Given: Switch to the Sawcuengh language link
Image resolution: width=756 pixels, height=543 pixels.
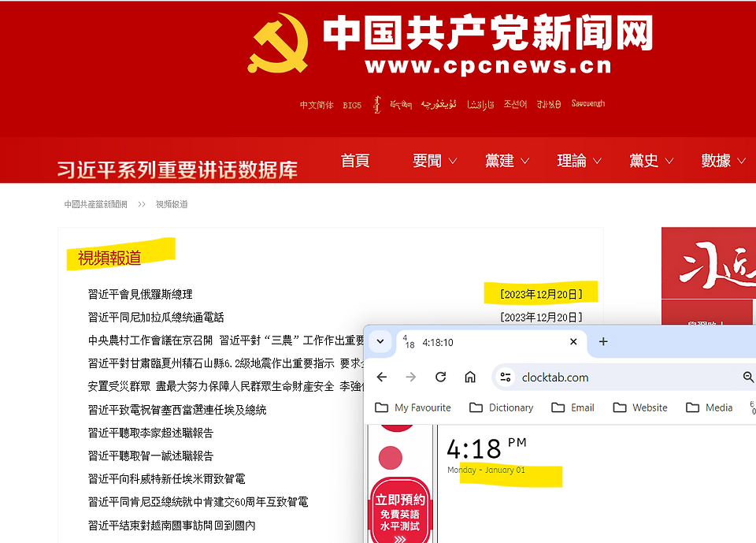Looking at the screenshot, I should [x=588, y=104].
